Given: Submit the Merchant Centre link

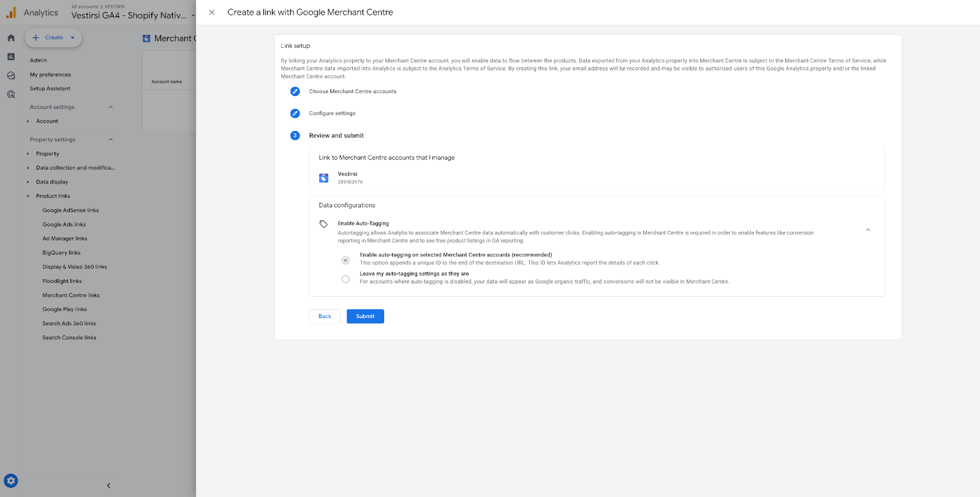Looking at the screenshot, I should coord(365,316).
